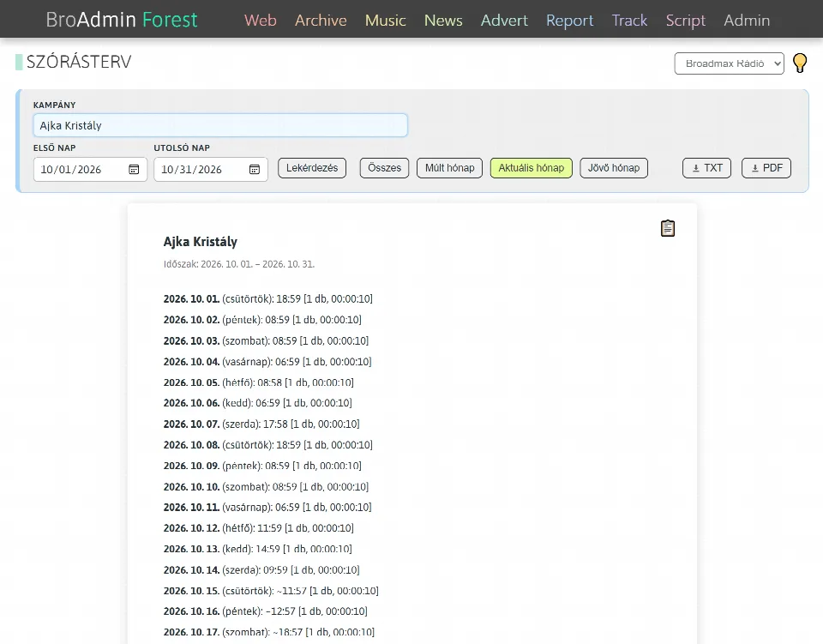Open the Admin menu
Screen dimensions: 823x644
(x=747, y=20)
